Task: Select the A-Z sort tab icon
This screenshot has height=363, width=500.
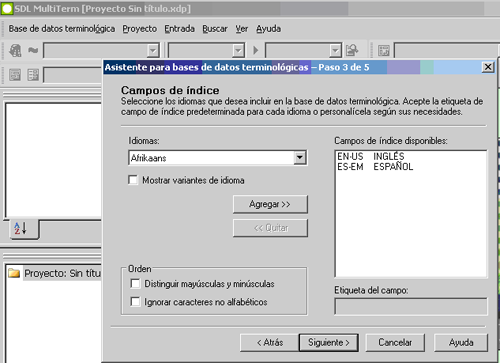Action: point(20,229)
